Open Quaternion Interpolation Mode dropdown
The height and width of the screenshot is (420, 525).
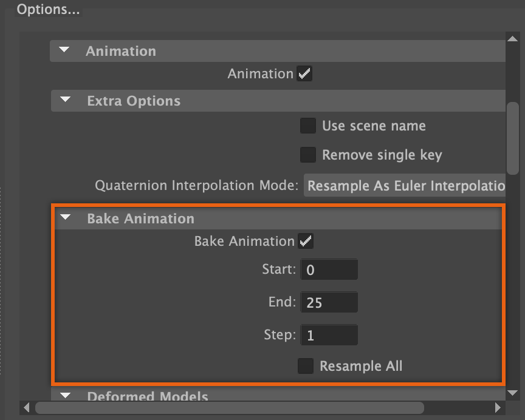pos(405,186)
